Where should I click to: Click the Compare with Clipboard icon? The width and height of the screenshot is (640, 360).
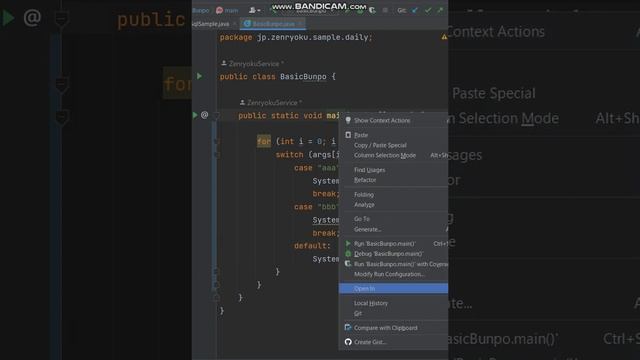click(348, 327)
